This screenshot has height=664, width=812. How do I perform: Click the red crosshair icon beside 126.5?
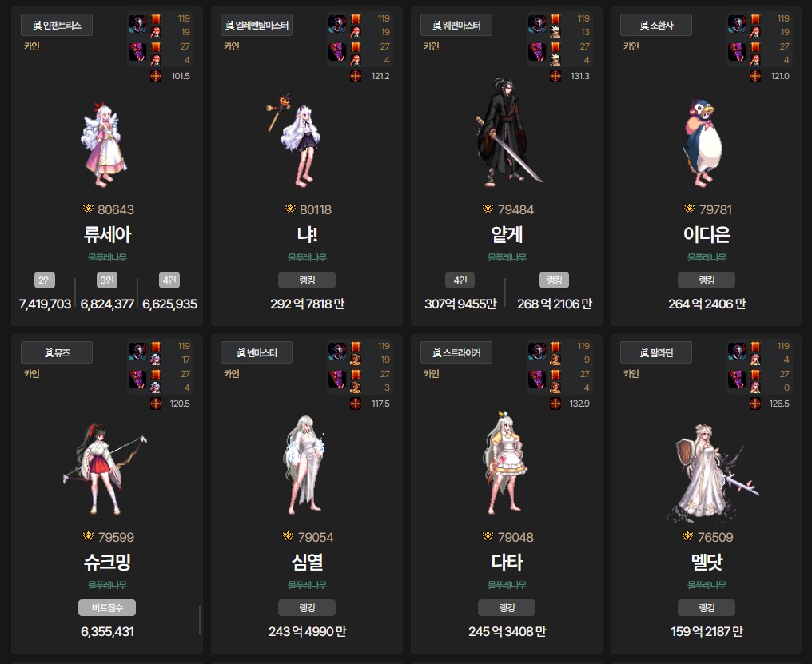755,404
